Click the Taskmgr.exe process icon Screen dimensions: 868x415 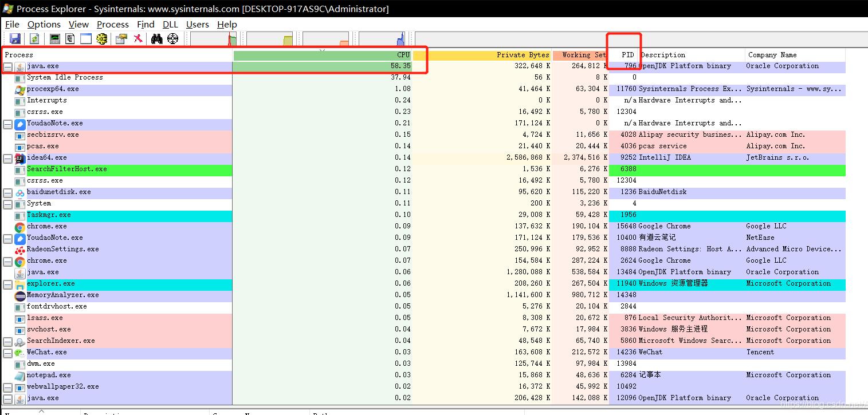point(20,215)
